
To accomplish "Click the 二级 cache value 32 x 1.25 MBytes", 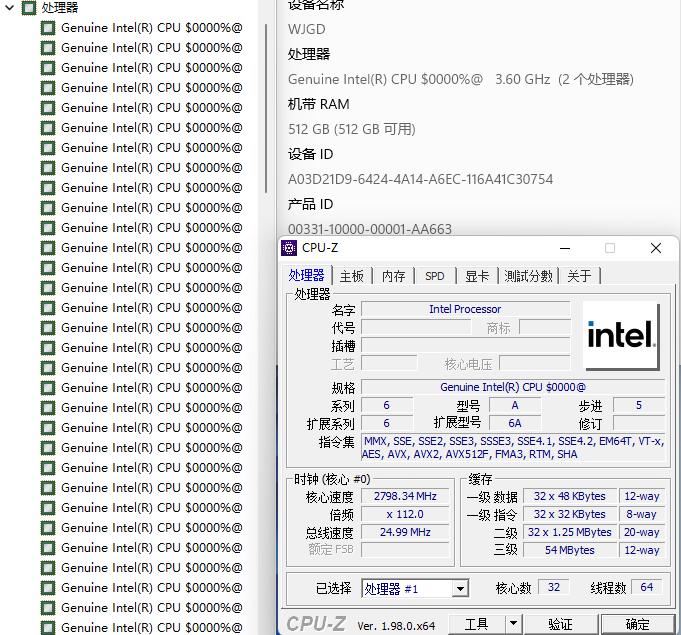I will tap(569, 532).
